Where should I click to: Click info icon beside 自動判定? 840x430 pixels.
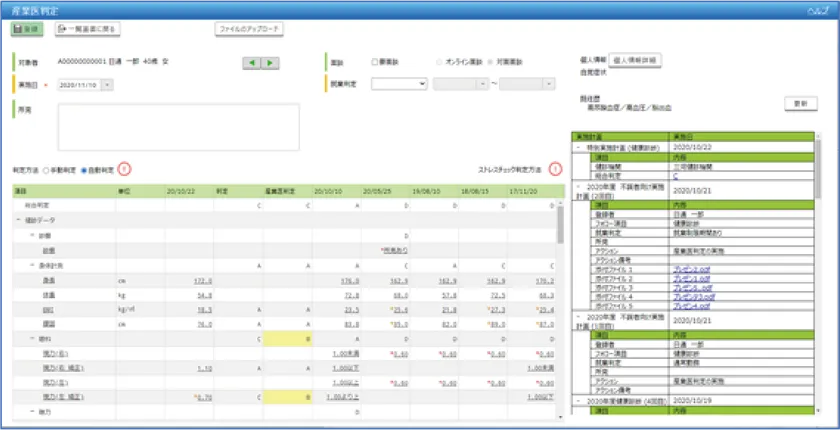click(124, 170)
